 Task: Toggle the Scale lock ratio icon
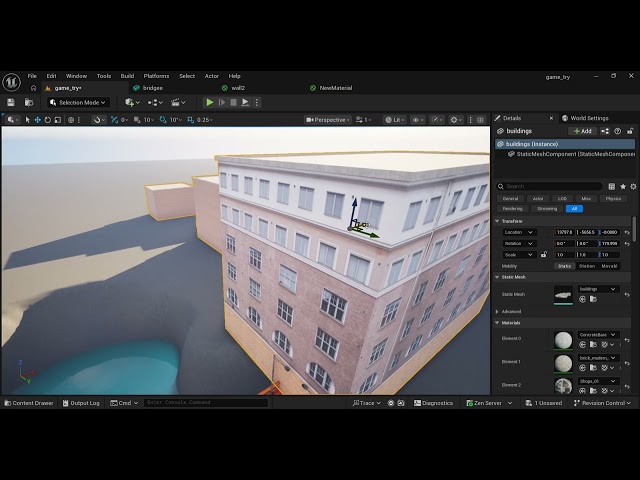click(x=544, y=254)
